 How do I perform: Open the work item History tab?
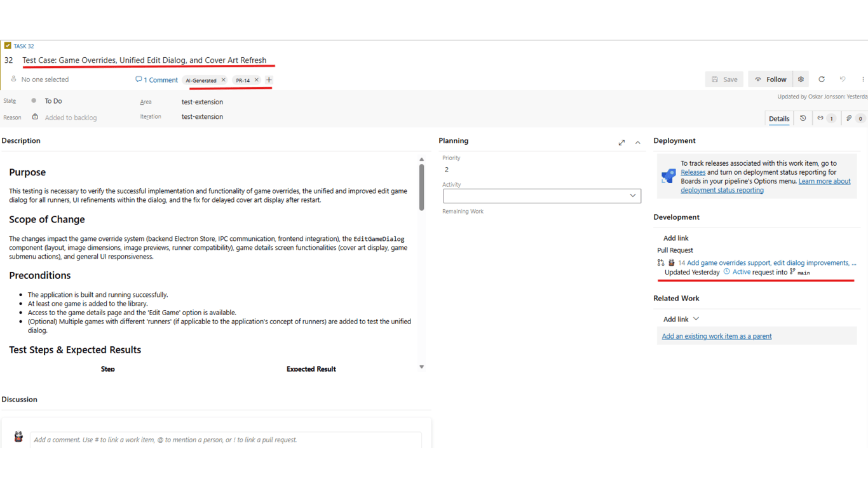click(x=802, y=118)
